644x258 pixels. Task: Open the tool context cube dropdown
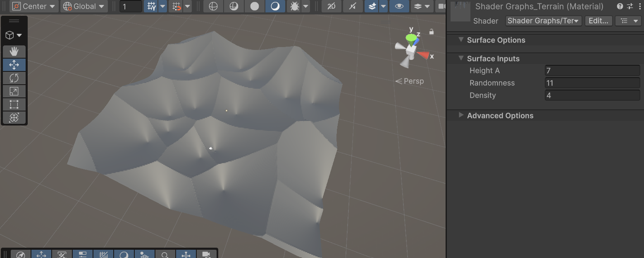click(x=14, y=36)
